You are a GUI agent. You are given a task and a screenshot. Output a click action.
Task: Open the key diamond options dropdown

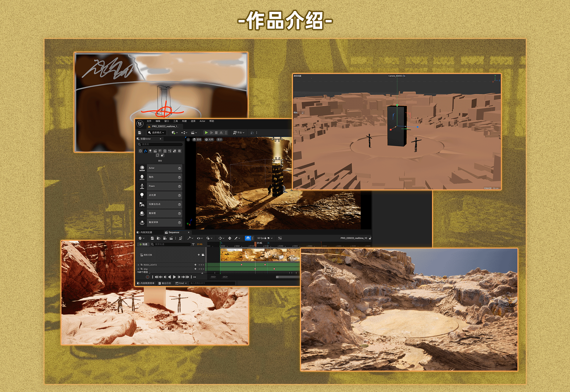pos(221,238)
